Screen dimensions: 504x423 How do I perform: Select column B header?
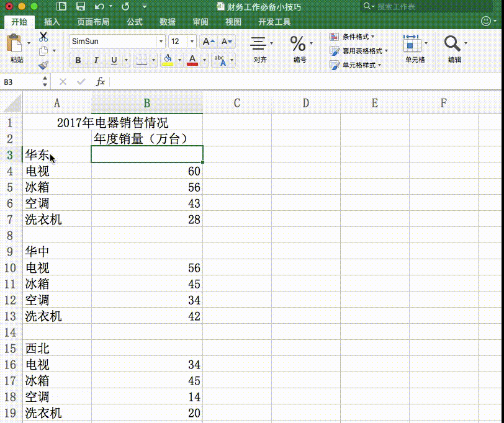[147, 104]
